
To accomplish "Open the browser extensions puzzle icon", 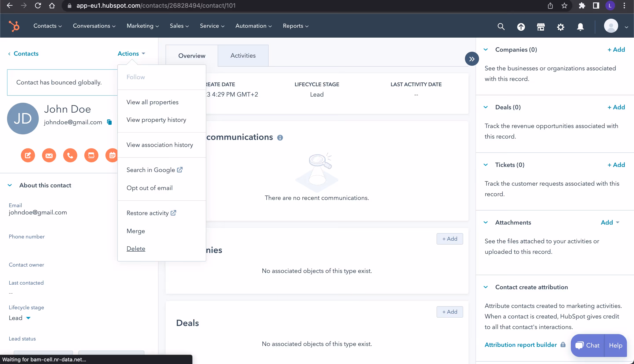I will click(582, 5).
